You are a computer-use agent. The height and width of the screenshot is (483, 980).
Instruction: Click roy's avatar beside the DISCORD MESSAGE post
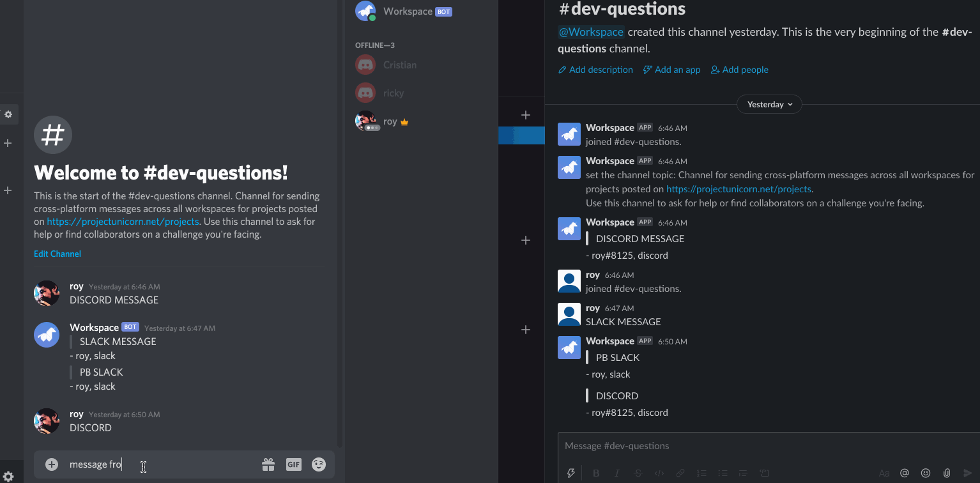[47, 293]
